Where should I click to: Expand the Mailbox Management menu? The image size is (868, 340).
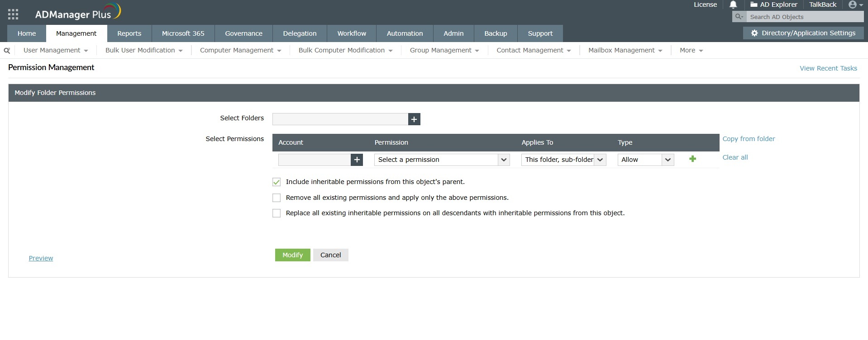625,51
